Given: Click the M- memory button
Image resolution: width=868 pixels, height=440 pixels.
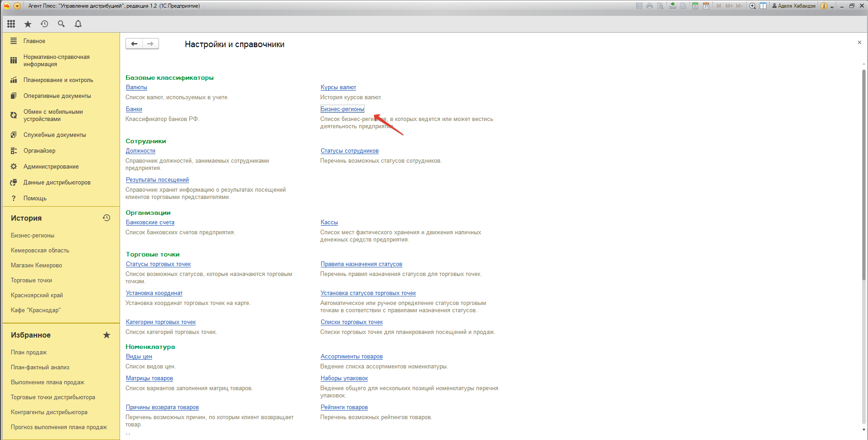Looking at the screenshot, I should [x=739, y=6].
